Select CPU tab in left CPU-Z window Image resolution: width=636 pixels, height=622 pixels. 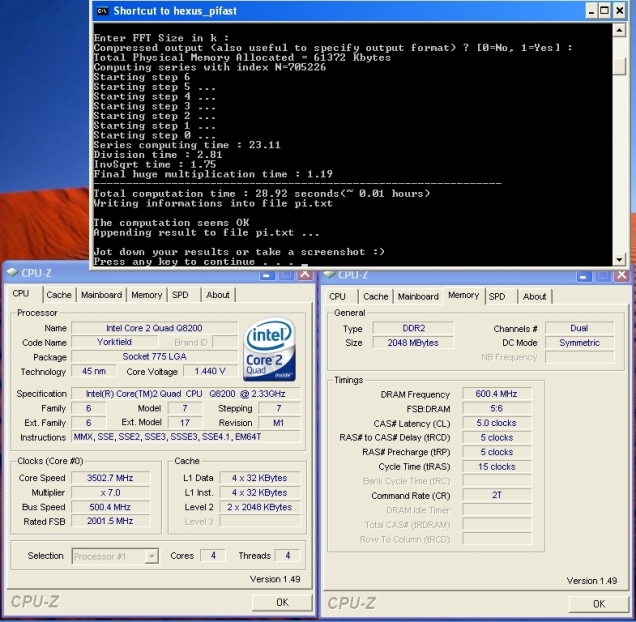(x=21, y=294)
